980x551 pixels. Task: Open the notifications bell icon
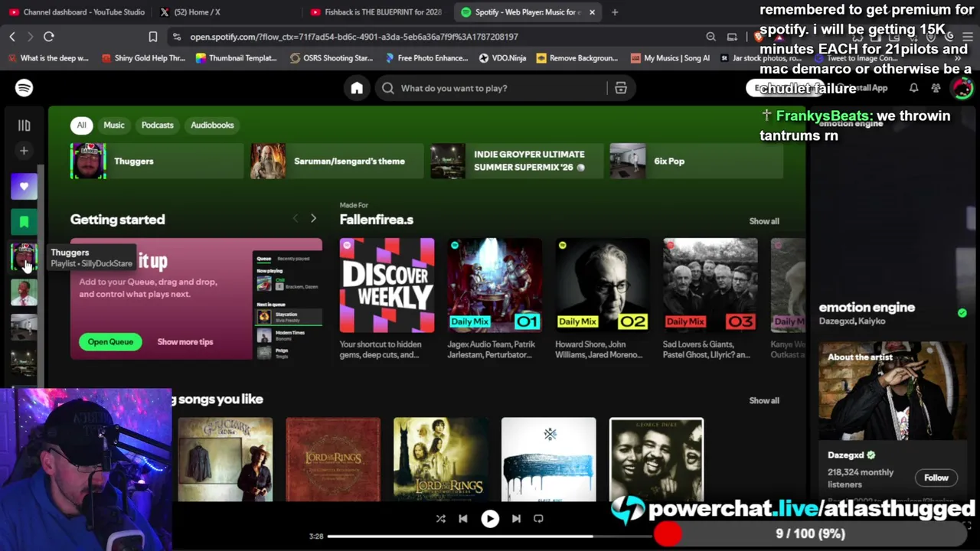point(913,88)
